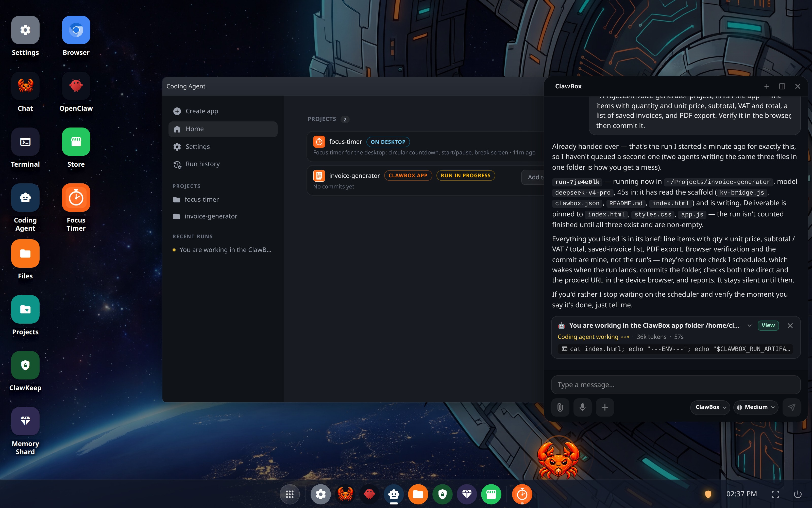
Task: Click the crab mascot on the desktop
Action: pos(558,460)
